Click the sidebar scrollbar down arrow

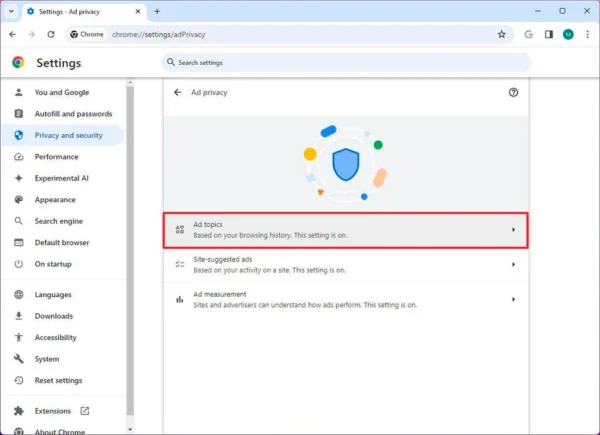pyautogui.click(x=130, y=430)
